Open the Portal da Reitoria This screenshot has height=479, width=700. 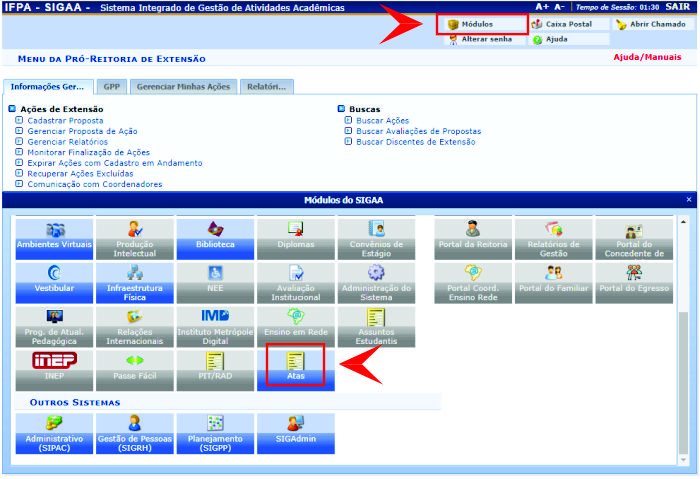coord(473,239)
